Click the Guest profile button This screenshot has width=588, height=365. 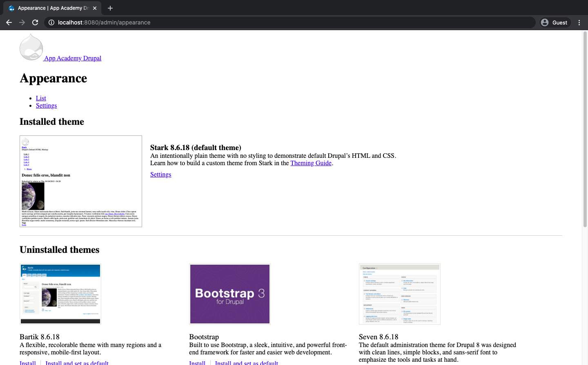pos(555,22)
